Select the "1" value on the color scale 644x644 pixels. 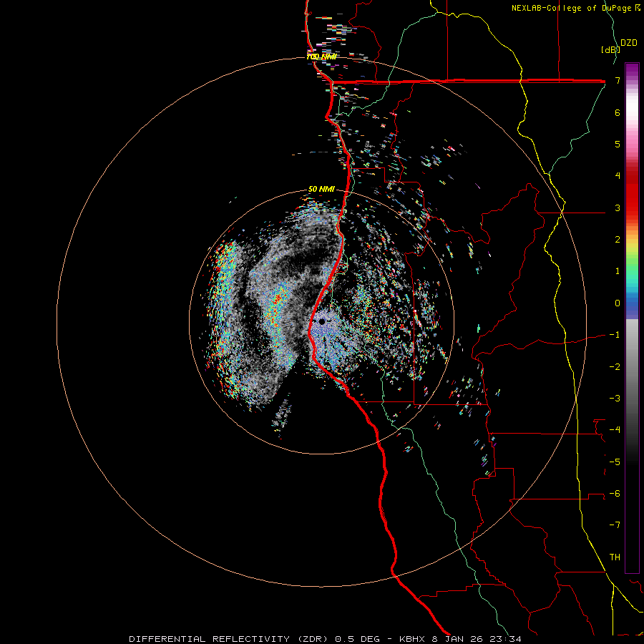tap(618, 271)
